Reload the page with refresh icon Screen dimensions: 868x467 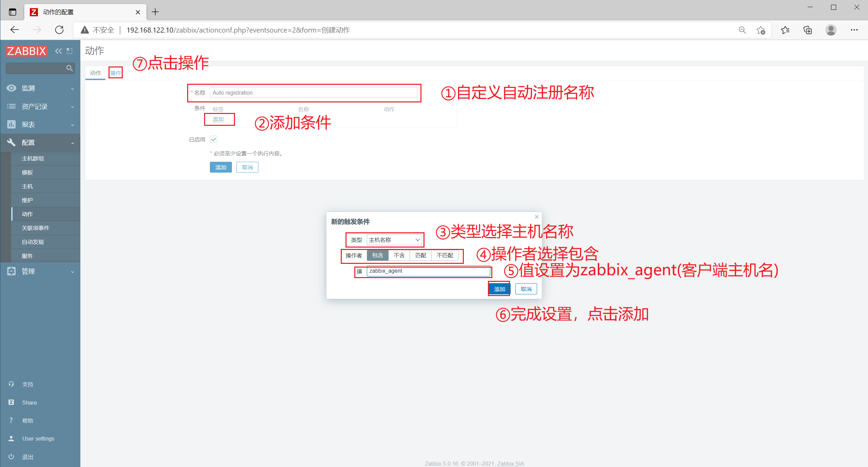click(x=59, y=30)
